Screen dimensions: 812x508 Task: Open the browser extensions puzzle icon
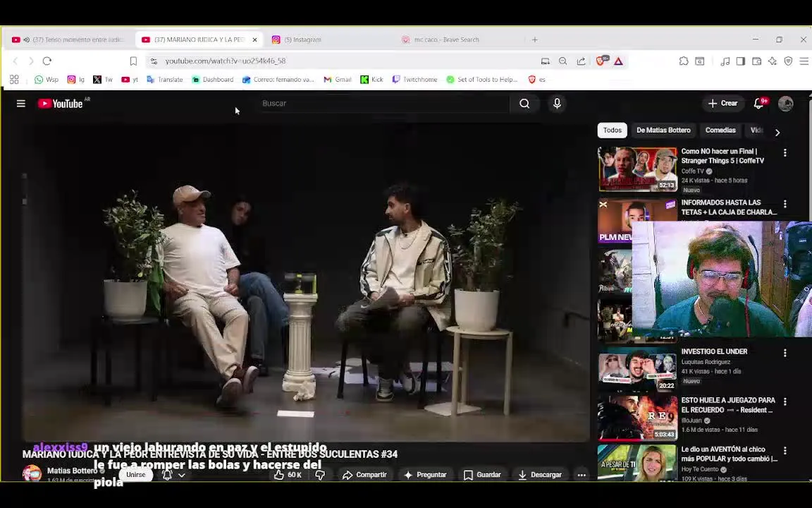pyautogui.click(x=684, y=61)
